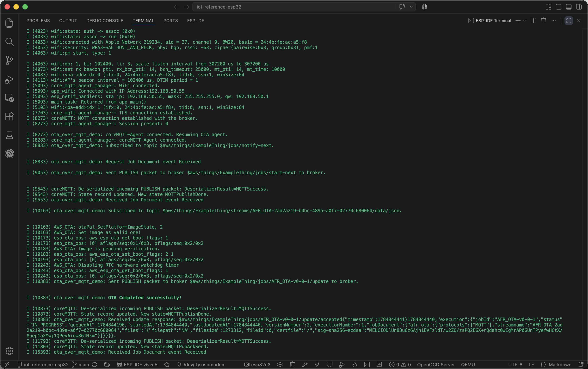The width and height of the screenshot is (588, 369).
Task: Close the bottom panel
Action: (579, 21)
